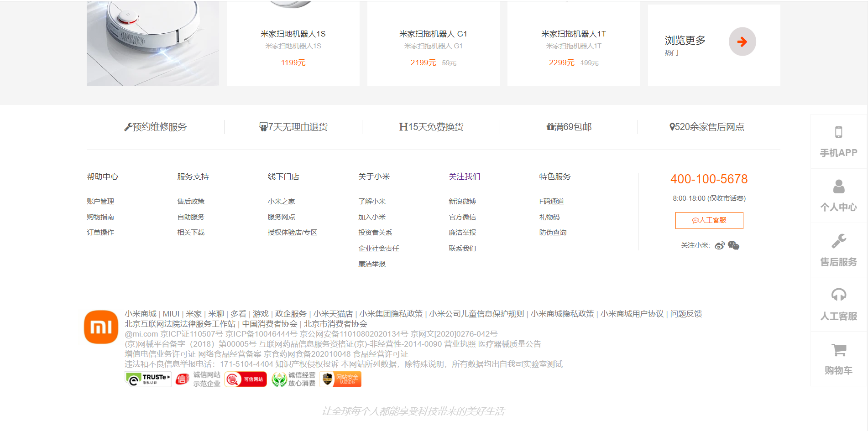868x431 pixels.
Task: Open 联系我们 link
Action: point(462,248)
